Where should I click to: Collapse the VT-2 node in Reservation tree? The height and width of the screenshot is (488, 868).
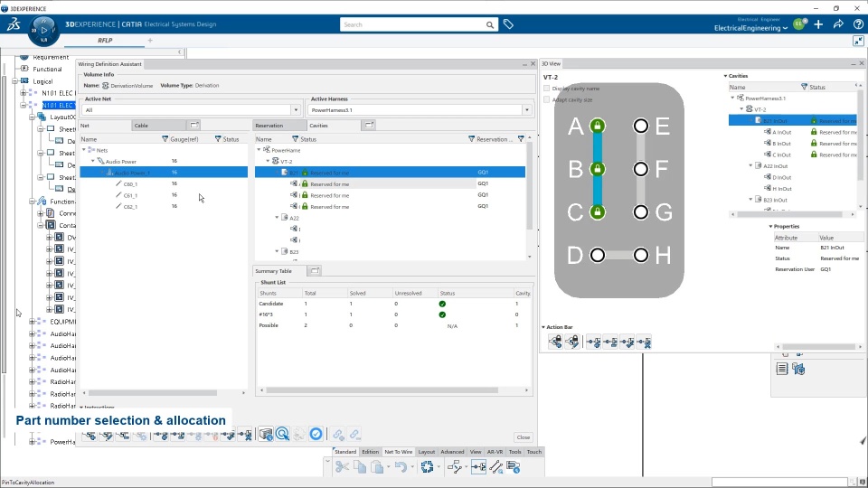[268, 161]
